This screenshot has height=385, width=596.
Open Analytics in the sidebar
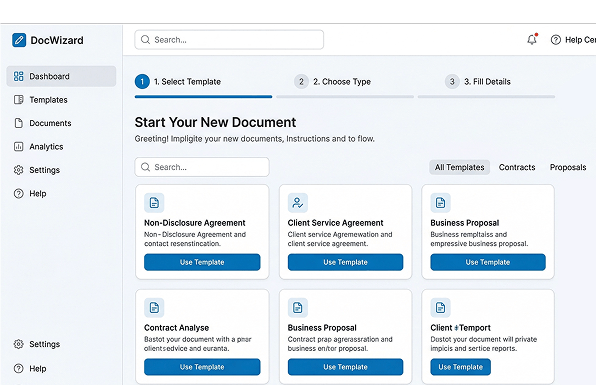coord(61,147)
